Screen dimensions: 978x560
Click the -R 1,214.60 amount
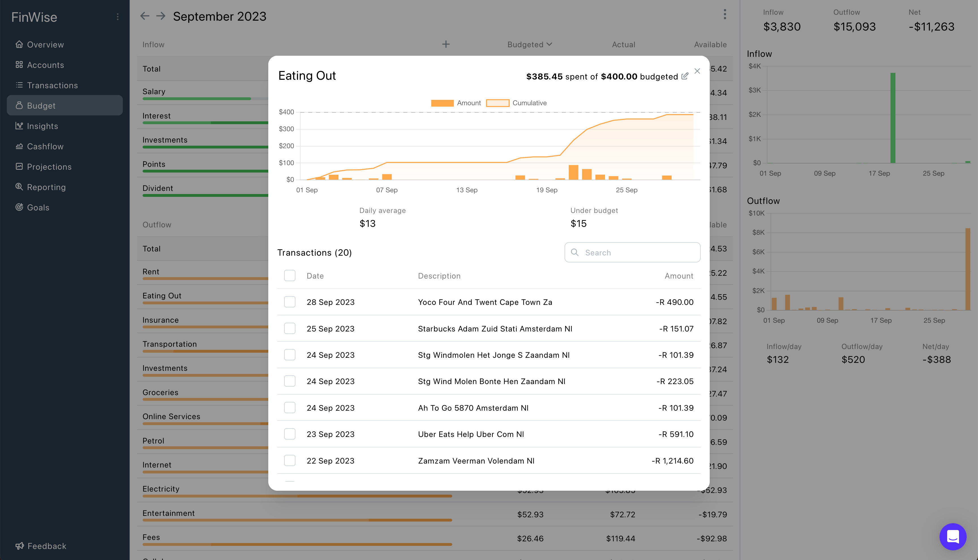[672, 461]
